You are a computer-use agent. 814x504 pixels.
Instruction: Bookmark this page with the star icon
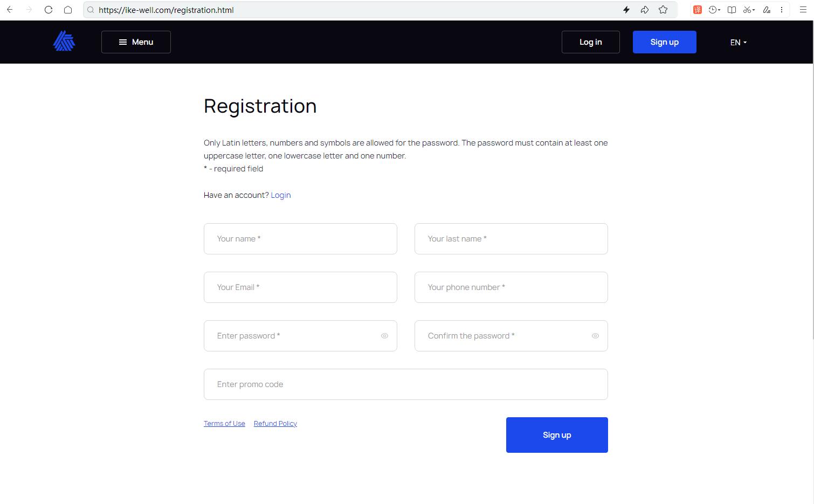click(x=663, y=10)
